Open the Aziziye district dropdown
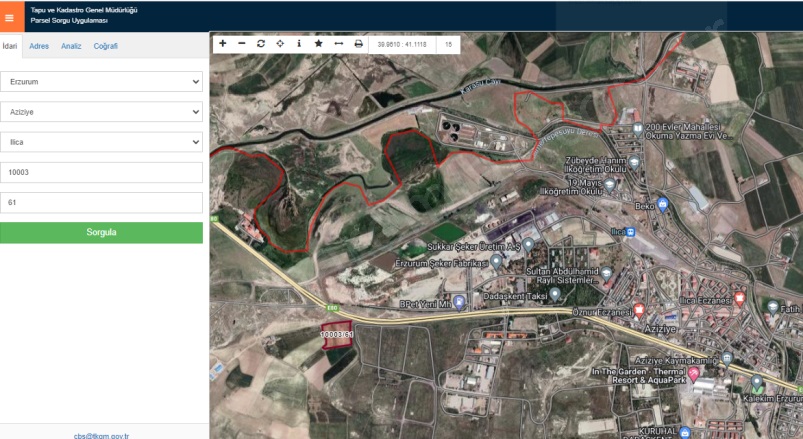 (101, 112)
